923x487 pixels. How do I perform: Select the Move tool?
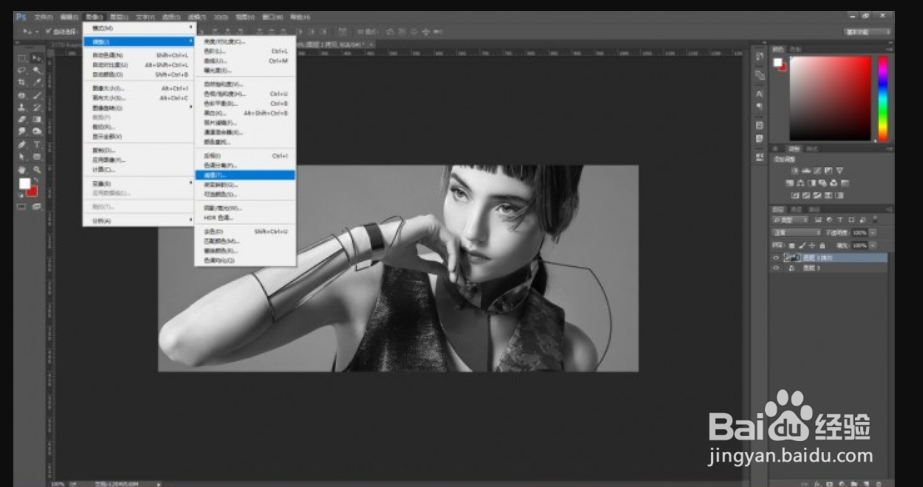[x=37, y=58]
